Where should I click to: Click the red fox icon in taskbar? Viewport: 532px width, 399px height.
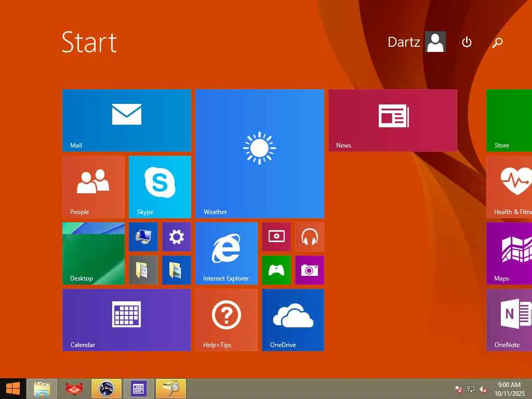(74, 389)
